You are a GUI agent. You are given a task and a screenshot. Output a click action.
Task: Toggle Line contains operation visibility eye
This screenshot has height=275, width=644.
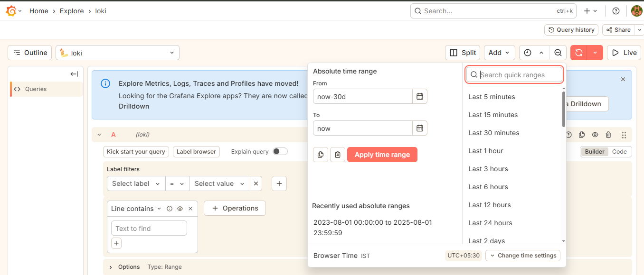click(x=180, y=209)
